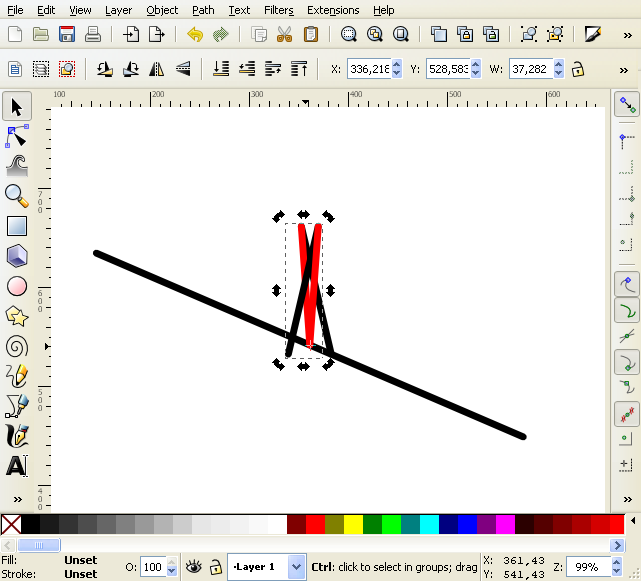Image resolution: width=641 pixels, height=581 pixels.
Task: Increase the Y position value
Action: click(x=475, y=65)
